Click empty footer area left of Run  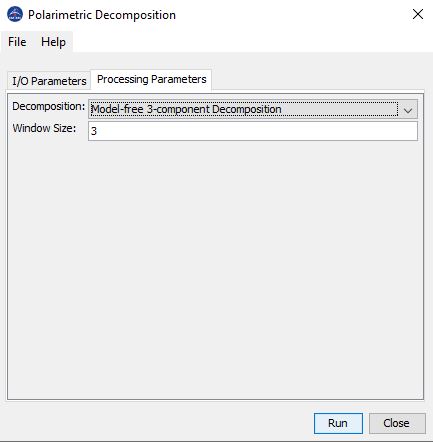pos(157,423)
